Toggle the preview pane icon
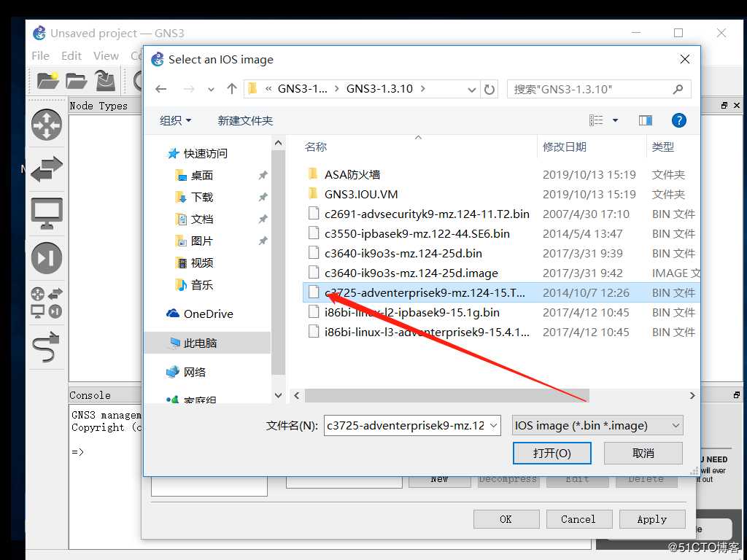 646,120
